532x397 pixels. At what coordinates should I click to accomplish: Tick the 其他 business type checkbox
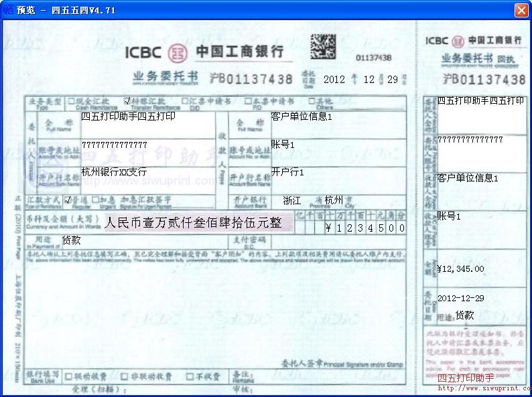pyautogui.click(x=312, y=100)
